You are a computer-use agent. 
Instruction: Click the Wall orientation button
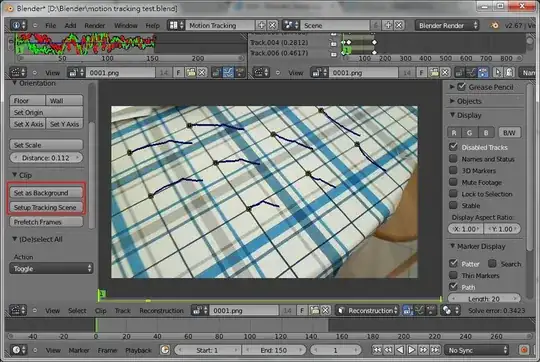tap(64, 101)
